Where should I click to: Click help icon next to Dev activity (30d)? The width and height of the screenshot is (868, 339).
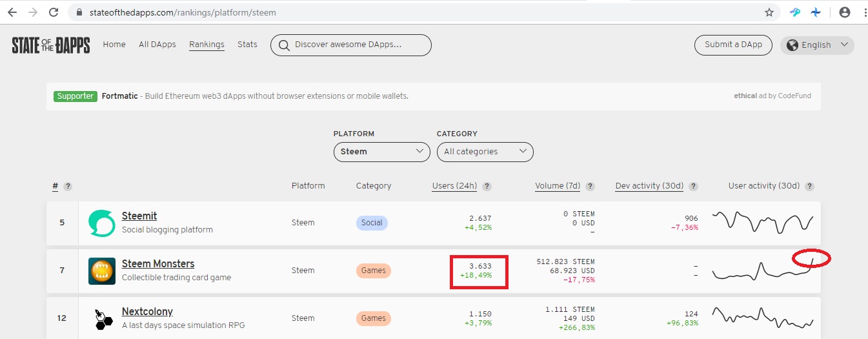(694, 186)
